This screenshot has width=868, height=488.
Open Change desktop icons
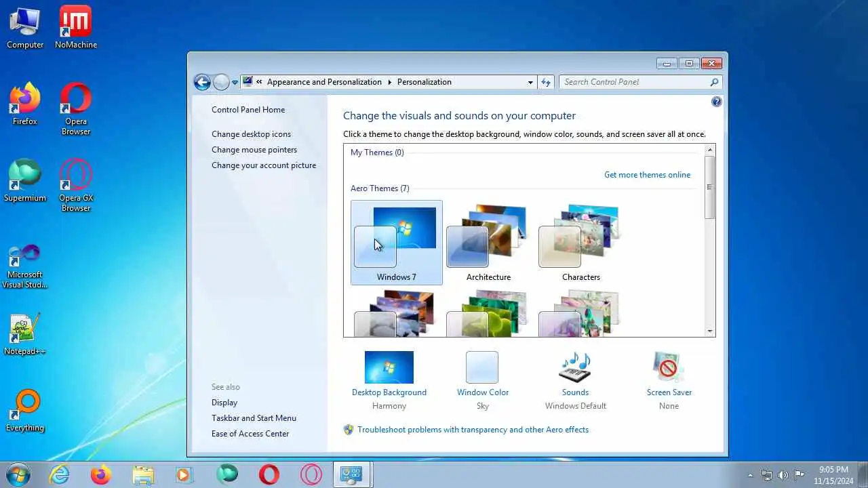click(x=251, y=134)
